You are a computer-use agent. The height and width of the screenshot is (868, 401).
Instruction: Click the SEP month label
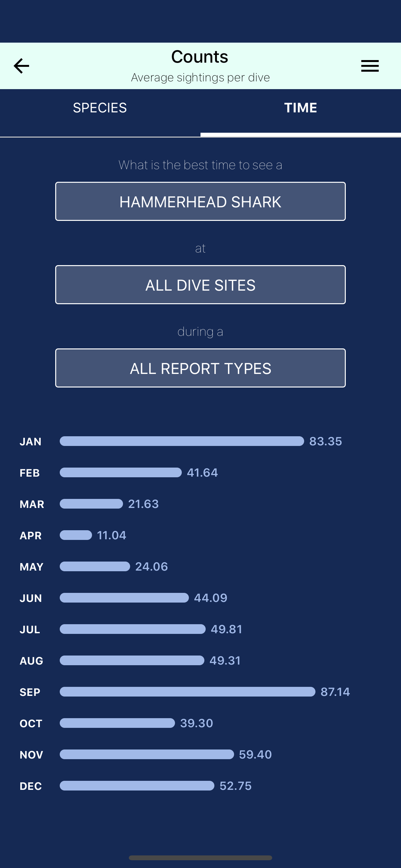click(30, 692)
